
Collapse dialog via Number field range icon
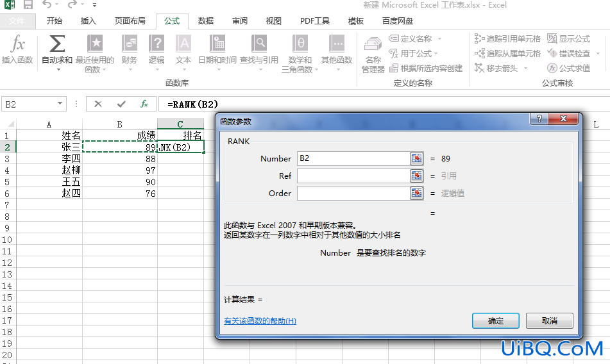click(x=417, y=158)
